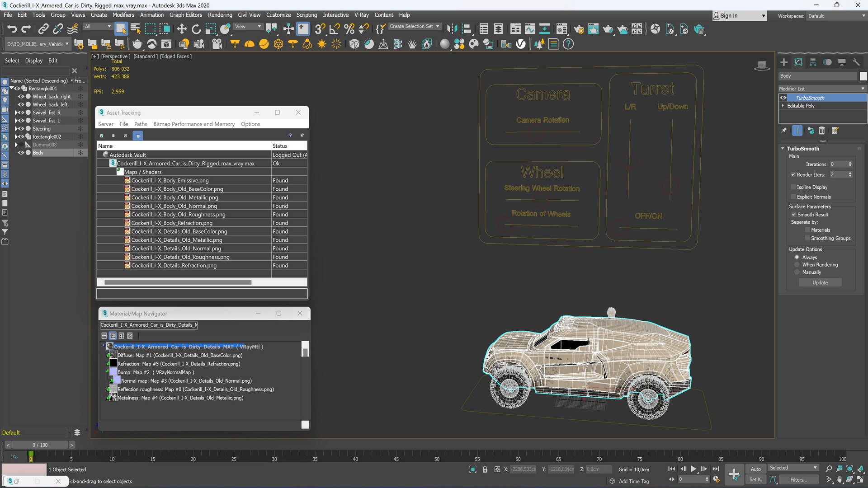This screenshot has width=868, height=488.
Task: Activate the Select and Rotate tool
Action: [x=196, y=29]
